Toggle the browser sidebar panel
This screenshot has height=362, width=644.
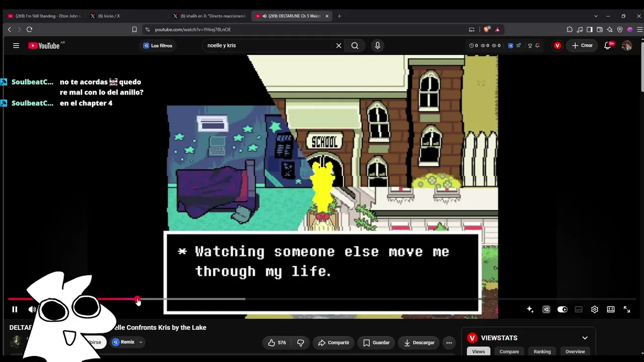[x=590, y=30]
